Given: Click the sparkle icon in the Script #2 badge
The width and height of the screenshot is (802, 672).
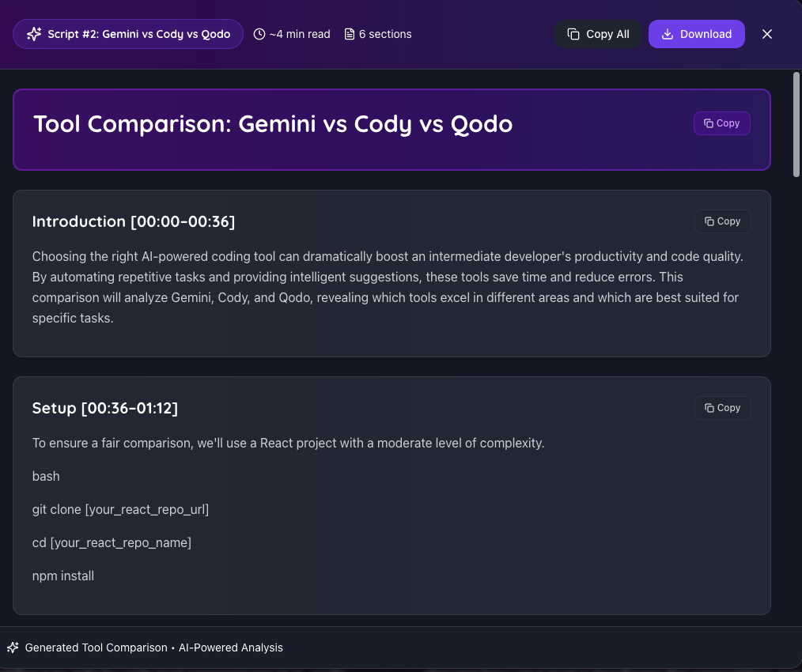Looking at the screenshot, I should point(33,34).
